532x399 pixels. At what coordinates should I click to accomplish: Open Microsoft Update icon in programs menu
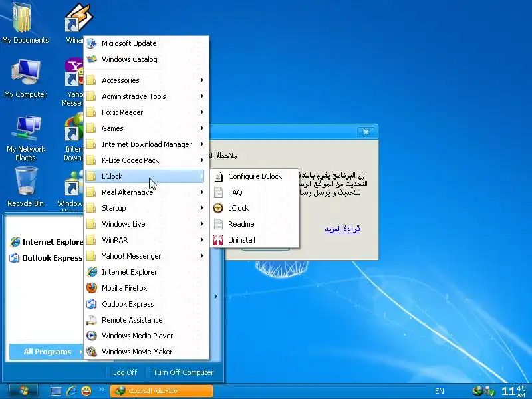(x=91, y=43)
